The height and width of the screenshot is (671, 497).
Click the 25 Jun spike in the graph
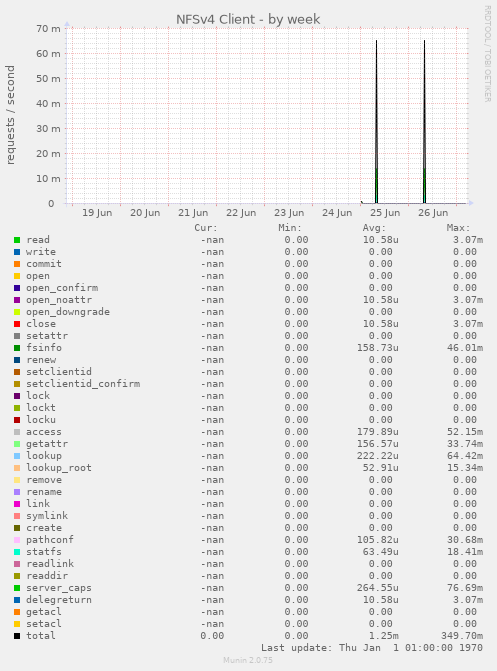coord(376,122)
